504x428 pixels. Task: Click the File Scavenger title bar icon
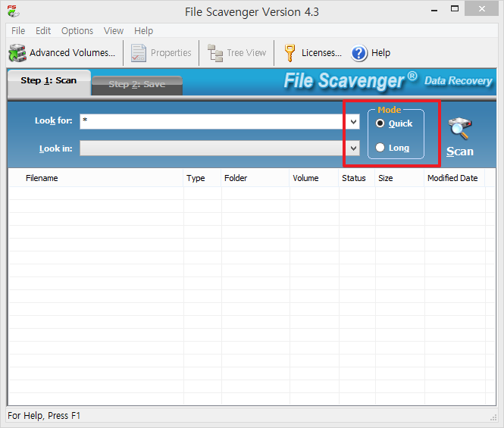pos(13,11)
